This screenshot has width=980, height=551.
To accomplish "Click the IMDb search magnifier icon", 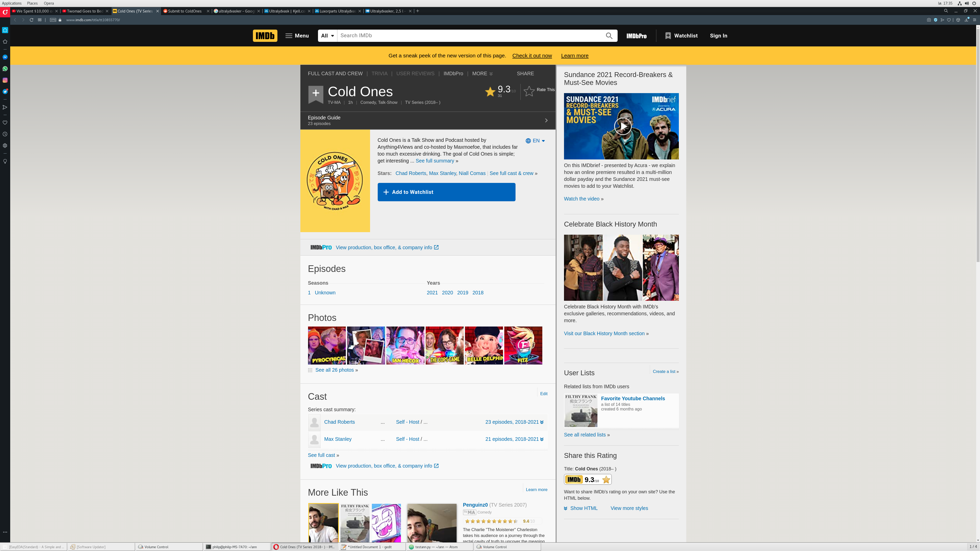I will pyautogui.click(x=609, y=36).
